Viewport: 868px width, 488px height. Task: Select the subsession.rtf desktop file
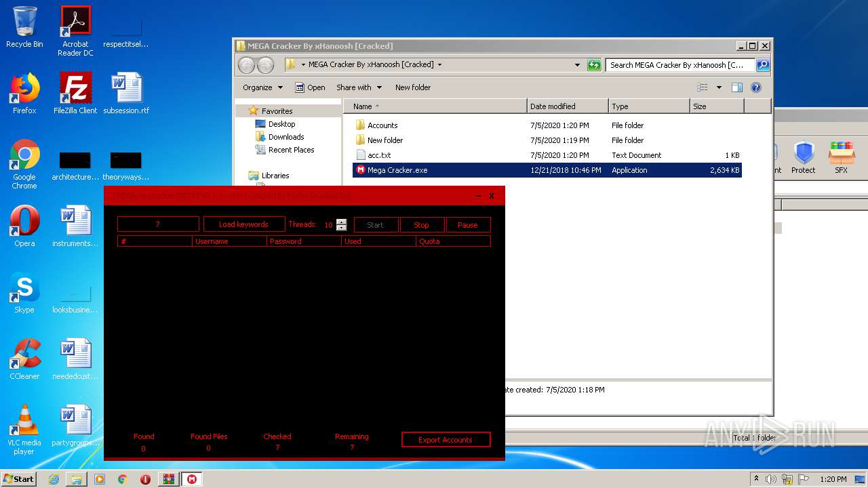[x=126, y=94]
